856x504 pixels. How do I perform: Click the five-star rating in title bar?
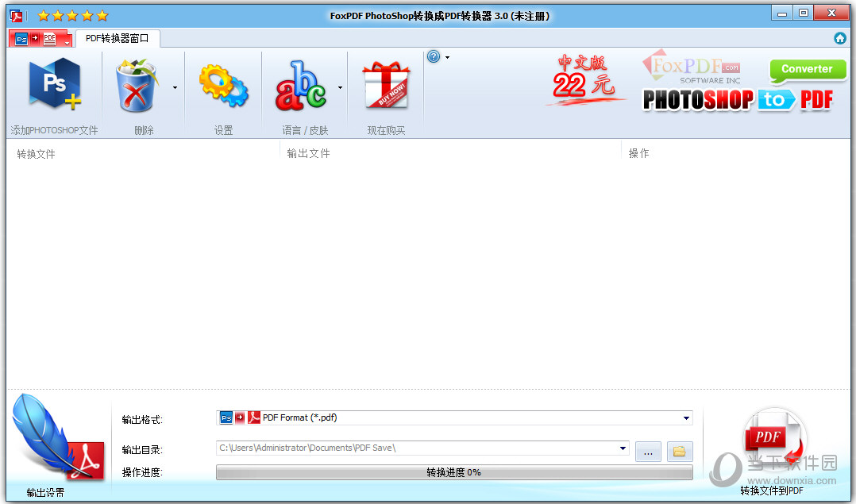72,16
